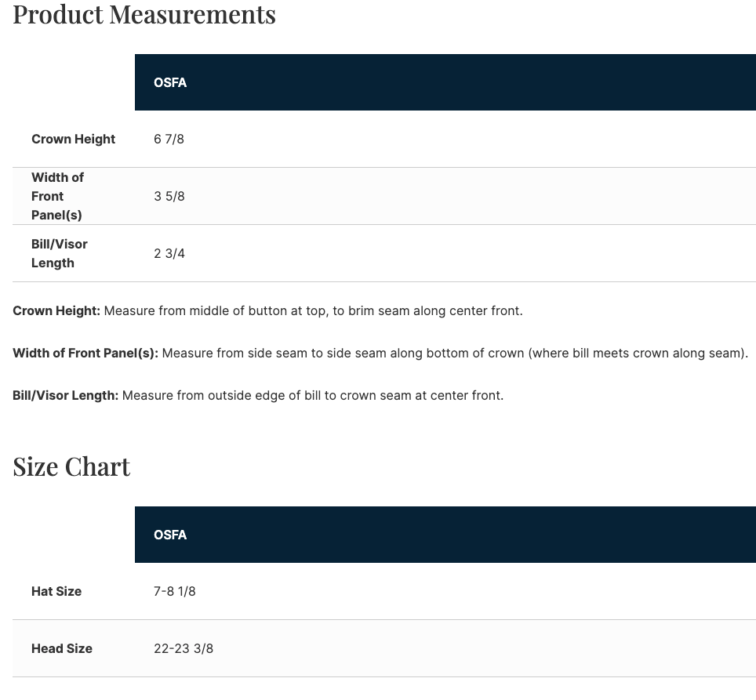Select the Hat Size row label
The height and width of the screenshot is (700, 756).
click(x=56, y=591)
